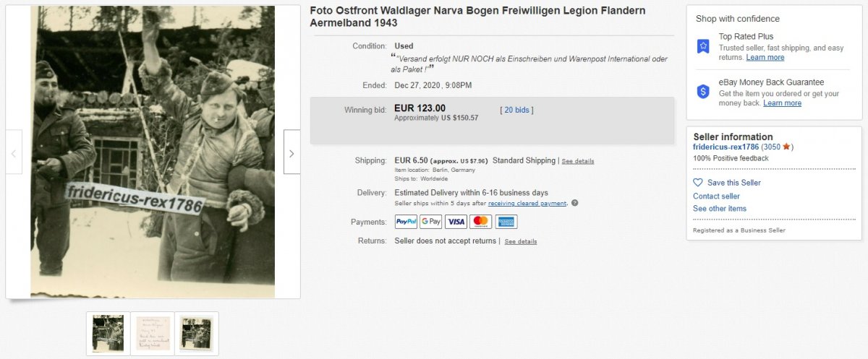868x359 pixels.
Task: Select the handwritten note thumbnail
Action: pyautogui.click(x=153, y=334)
